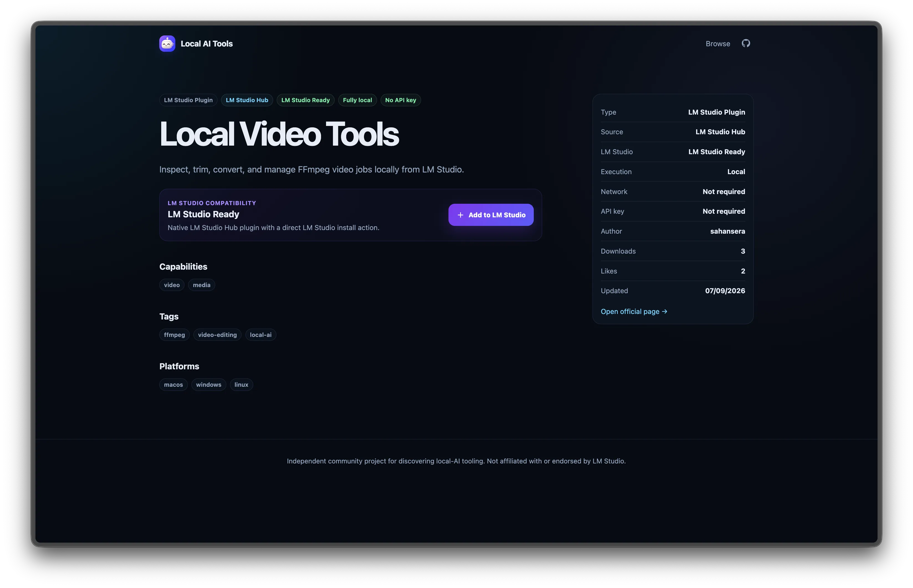Open the Browse navigation item

[x=717, y=43]
